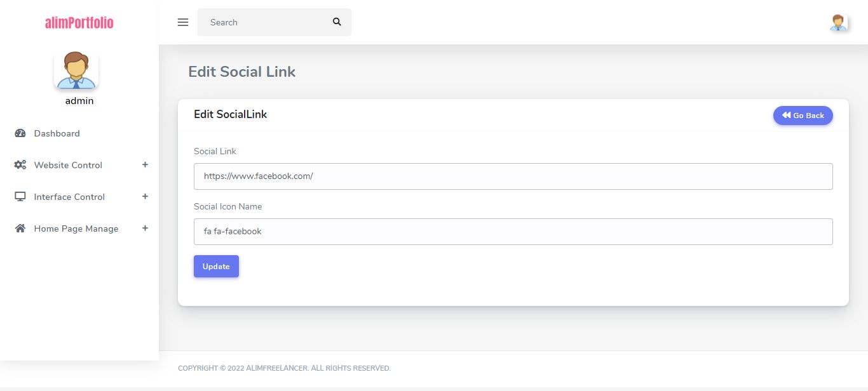
Task: Click into the Search box
Action: [x=264, y=22]
